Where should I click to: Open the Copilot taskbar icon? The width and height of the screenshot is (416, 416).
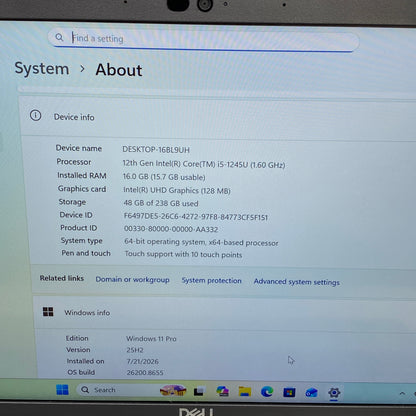click(222, 391)
